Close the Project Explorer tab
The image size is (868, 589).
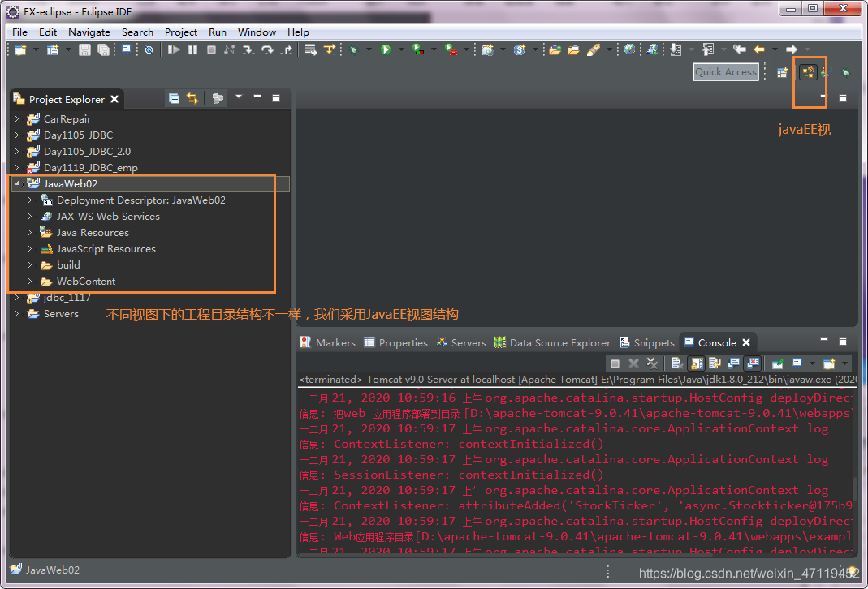(114, 99)
